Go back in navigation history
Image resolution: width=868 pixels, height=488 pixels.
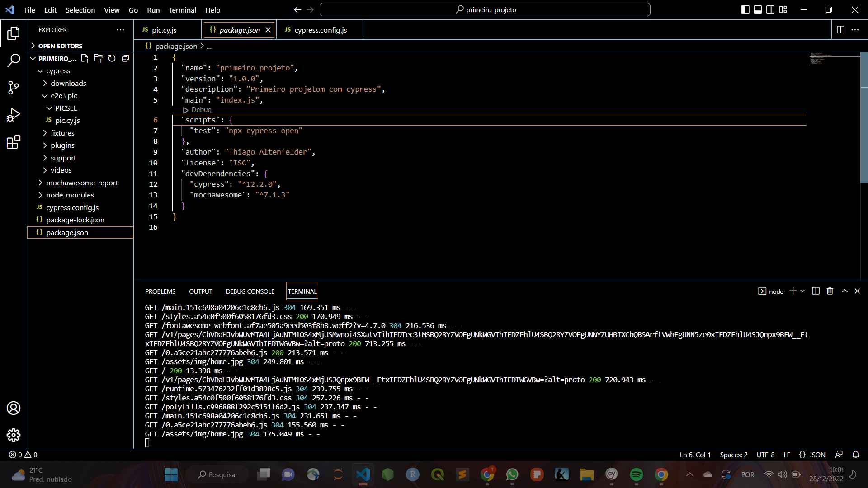point(297,9)
